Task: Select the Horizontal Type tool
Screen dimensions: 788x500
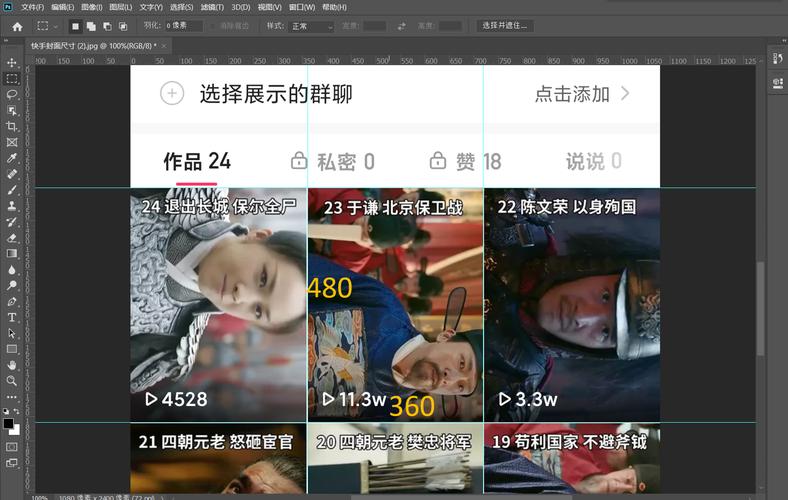Action: pyautogui.click(x=12, y=317)
